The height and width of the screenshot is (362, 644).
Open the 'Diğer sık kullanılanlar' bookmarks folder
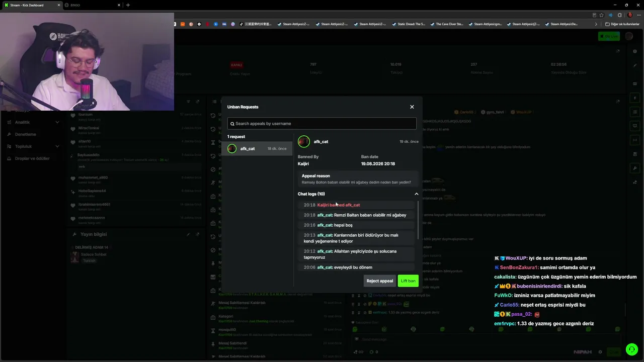coord(622,24)
